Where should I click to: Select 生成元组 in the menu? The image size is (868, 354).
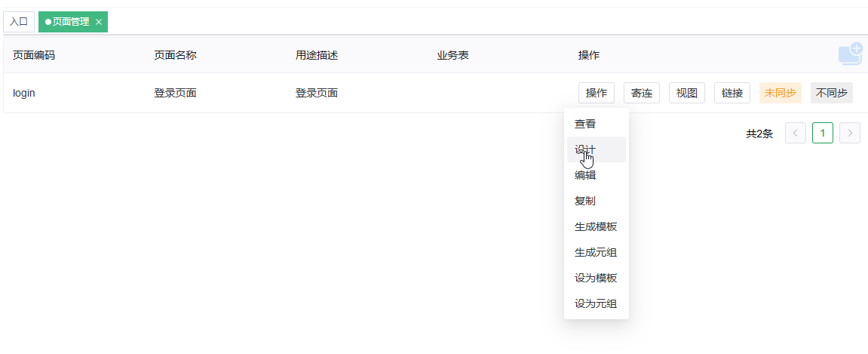597,253
